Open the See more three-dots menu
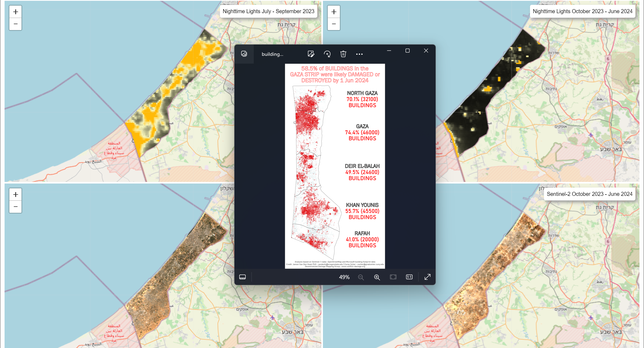 (x=359, y=54)
